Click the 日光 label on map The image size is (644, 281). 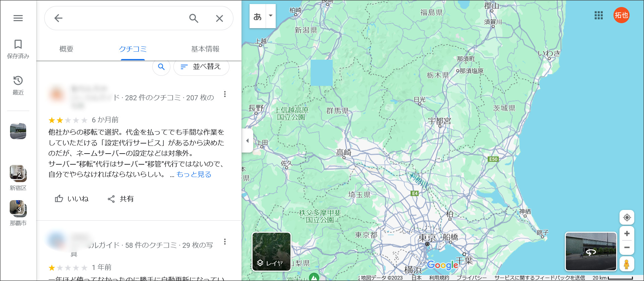[420, 100]
